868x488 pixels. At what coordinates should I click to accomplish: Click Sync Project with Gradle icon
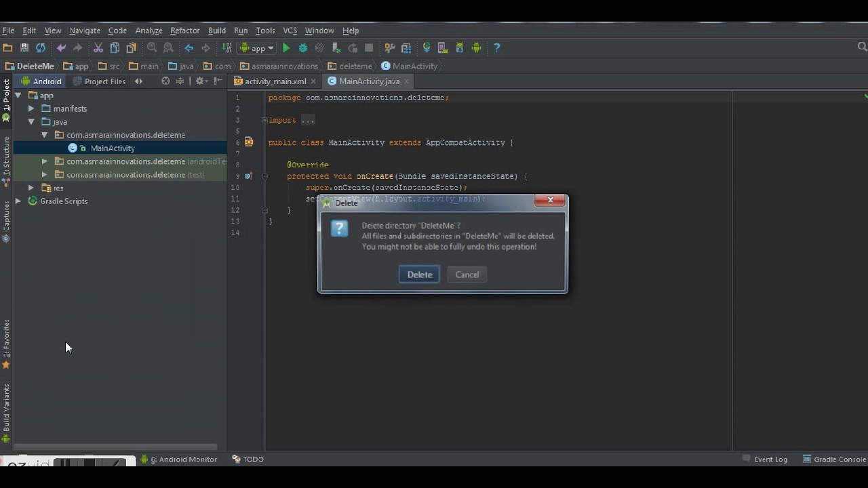coord(427,48)
